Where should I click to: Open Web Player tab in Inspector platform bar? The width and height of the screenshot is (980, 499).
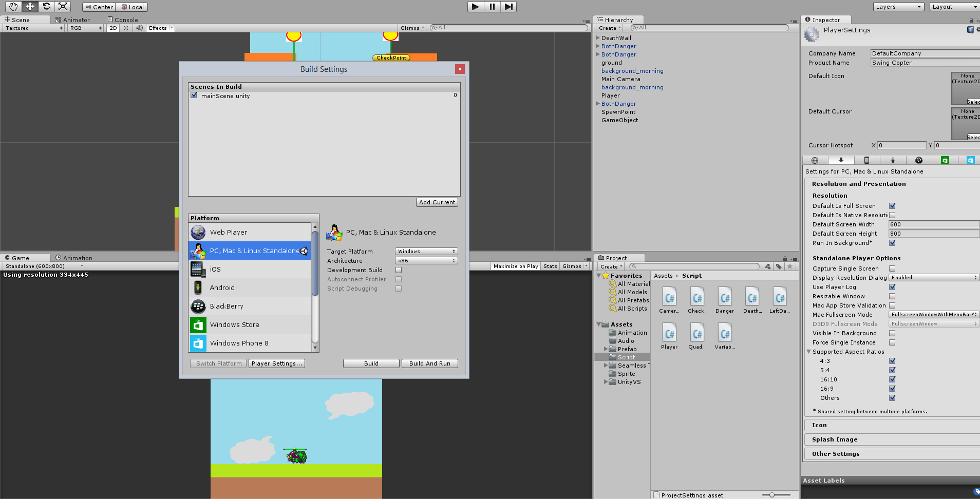[815, 160]
